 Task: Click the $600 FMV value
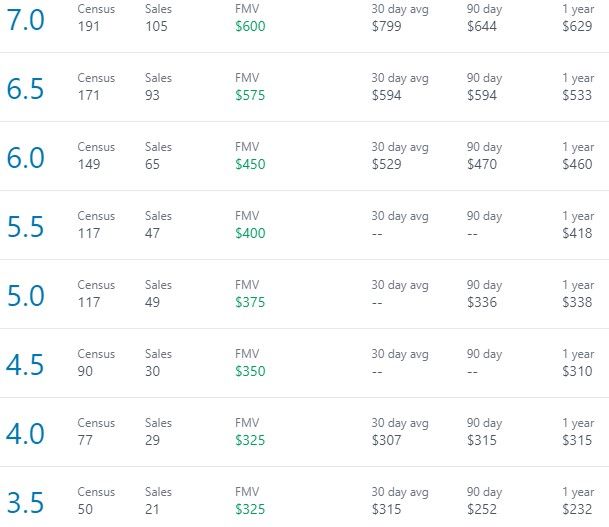(250, 26)
